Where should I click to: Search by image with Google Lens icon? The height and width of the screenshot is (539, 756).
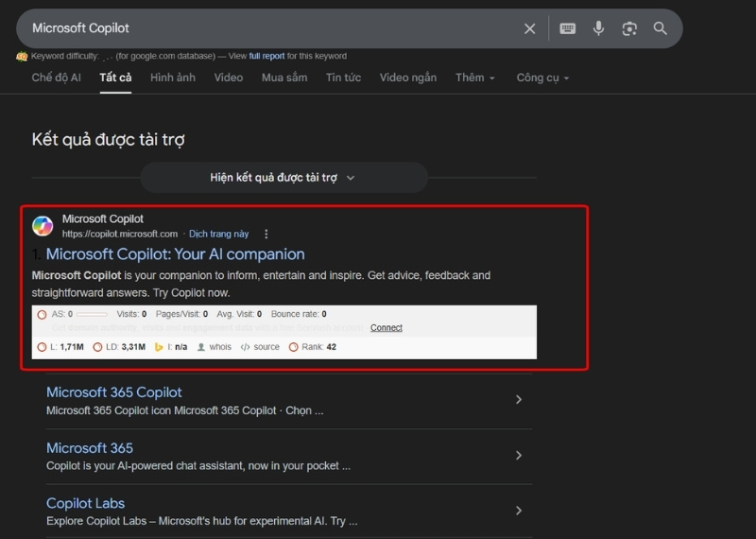click(x=629, y=28)
